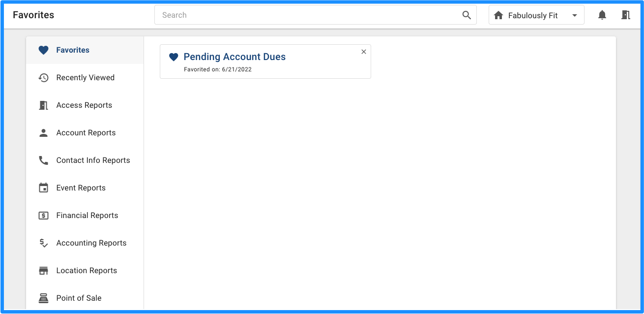Viewport: 644px width, 314px height.
Task: Click the Location Reports storefront icon
Action: pyautogui.click(x=43, y=271)
